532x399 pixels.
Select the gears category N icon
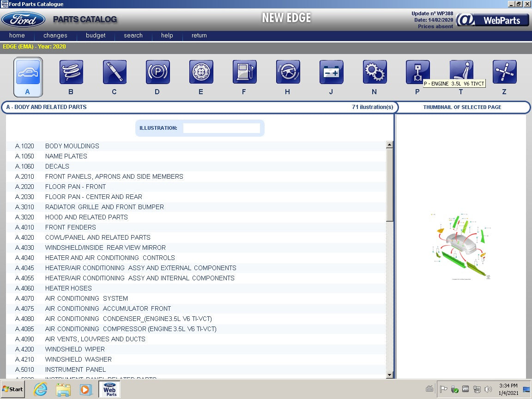(375, 73)
